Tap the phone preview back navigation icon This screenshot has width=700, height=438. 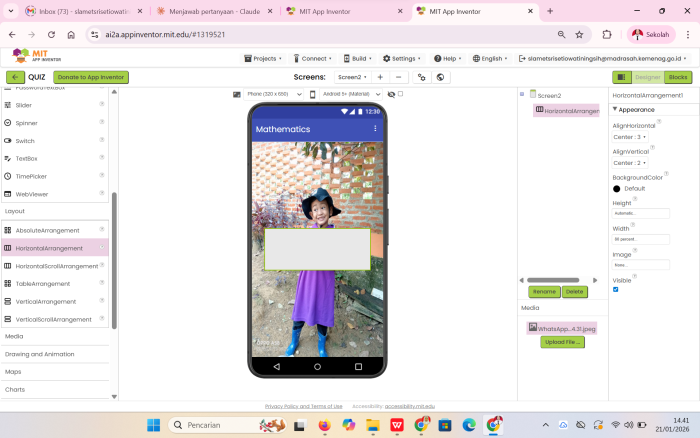[x=277, y=367]
